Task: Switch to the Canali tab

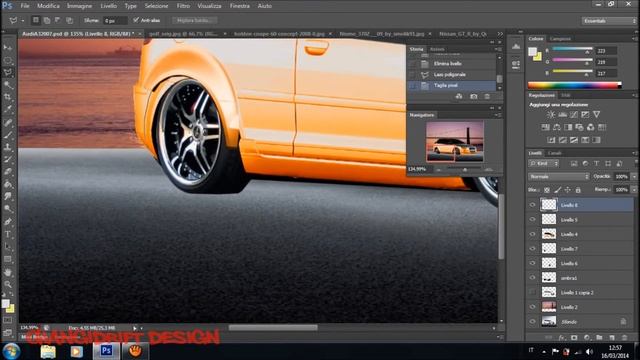Action: click(x=554, y=153)
